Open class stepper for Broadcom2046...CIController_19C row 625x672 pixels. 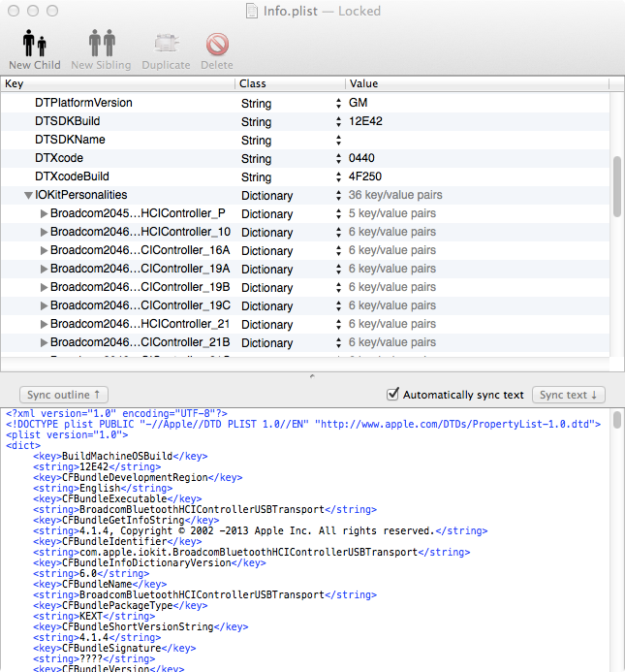[x=338, y=305]
